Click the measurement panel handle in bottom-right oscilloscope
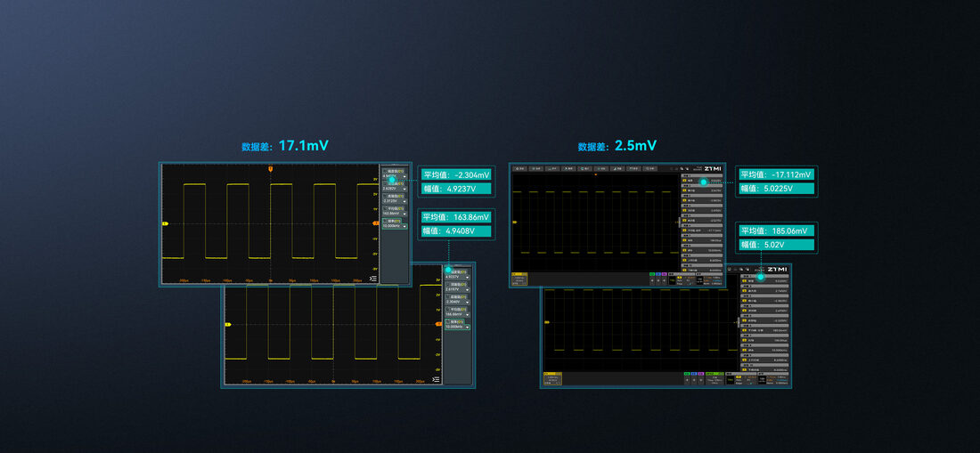Screen dimensions: 980x453 (739, 322)
